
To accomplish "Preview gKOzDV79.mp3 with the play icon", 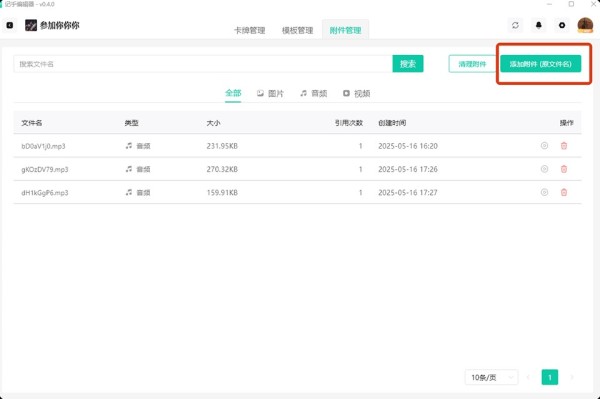I will (544, 169).
